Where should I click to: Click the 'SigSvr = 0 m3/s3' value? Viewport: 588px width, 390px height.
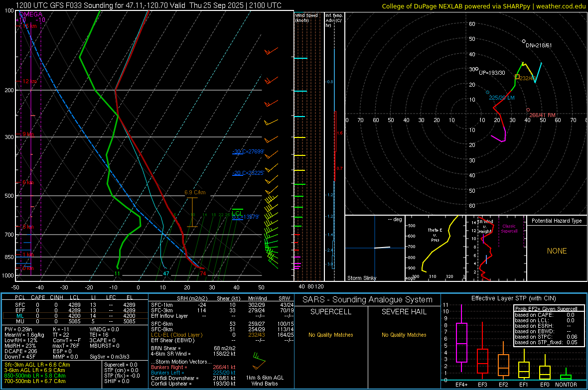pyautogui.click(x=110, y=357)
